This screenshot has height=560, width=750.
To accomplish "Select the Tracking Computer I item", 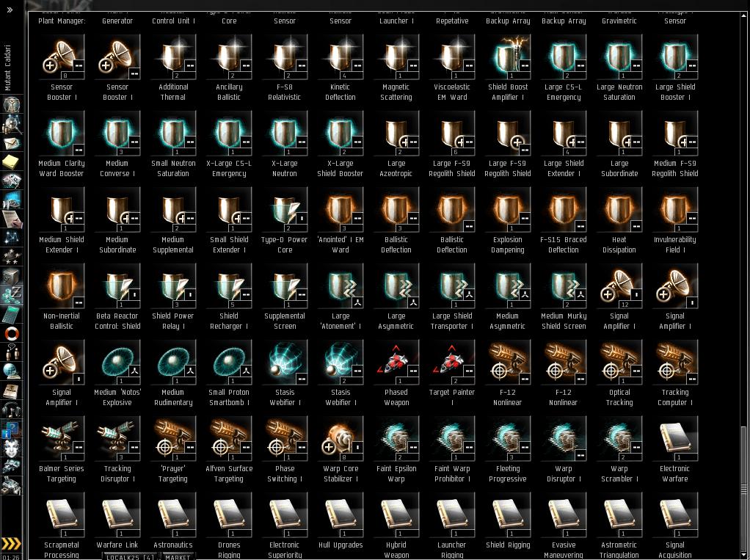I will click(675, 362).
